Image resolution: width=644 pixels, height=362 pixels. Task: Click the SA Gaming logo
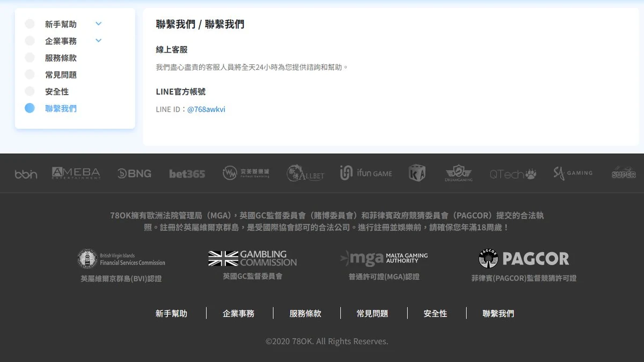click(573, 173)
